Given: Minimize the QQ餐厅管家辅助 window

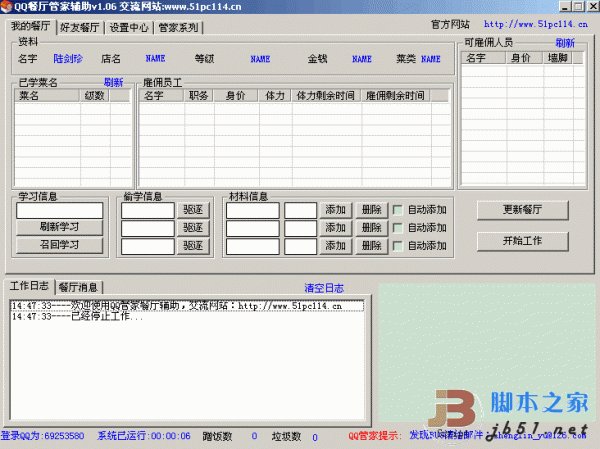Looking at the screenshot, I should coord(565,7).
